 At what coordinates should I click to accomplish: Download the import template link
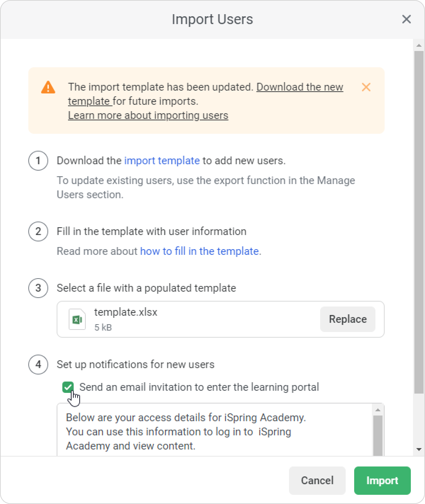click(x=162, y=161)
